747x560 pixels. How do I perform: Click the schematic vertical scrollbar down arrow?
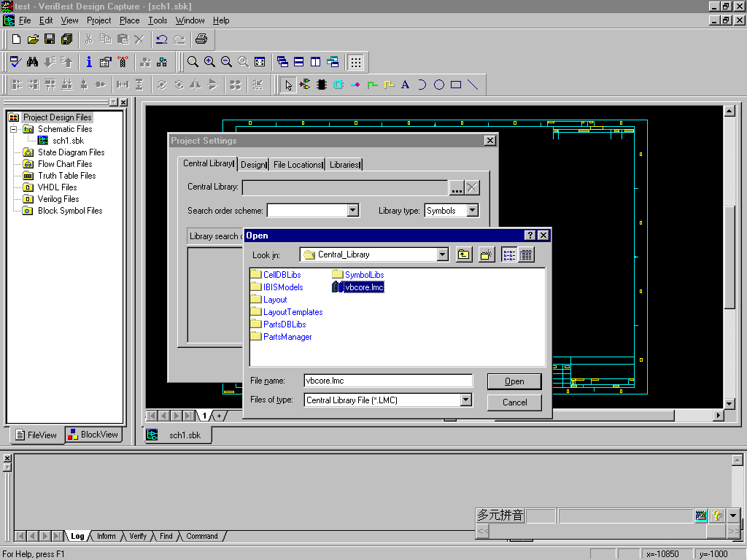[x=729, y=404]
